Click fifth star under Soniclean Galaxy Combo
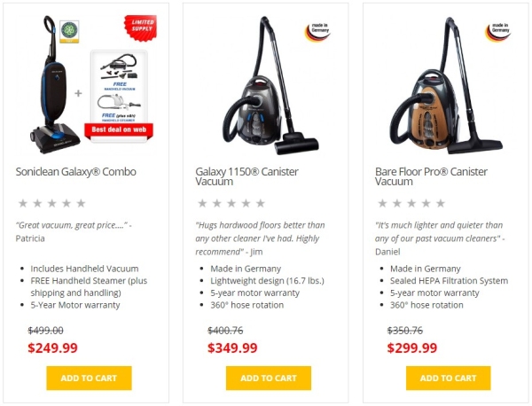The height and width of the screenshot is (406, 532). tap(81, 203)
